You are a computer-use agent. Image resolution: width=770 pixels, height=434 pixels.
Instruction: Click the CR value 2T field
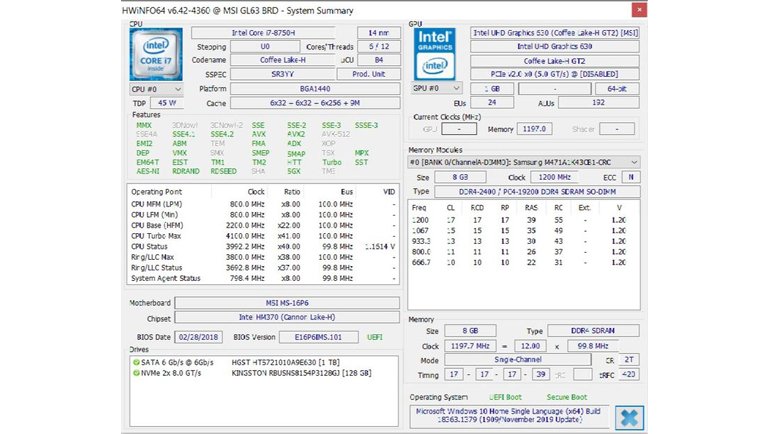click(629, 360)
